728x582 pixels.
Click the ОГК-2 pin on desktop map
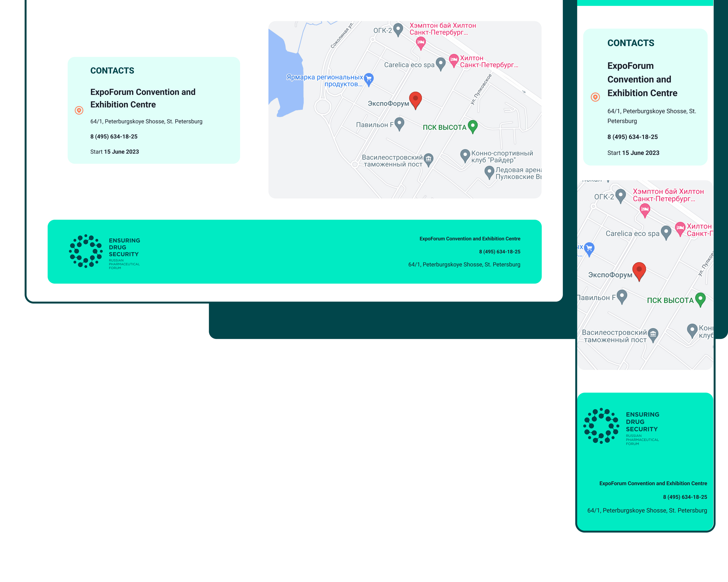click(x=398, y=29)
